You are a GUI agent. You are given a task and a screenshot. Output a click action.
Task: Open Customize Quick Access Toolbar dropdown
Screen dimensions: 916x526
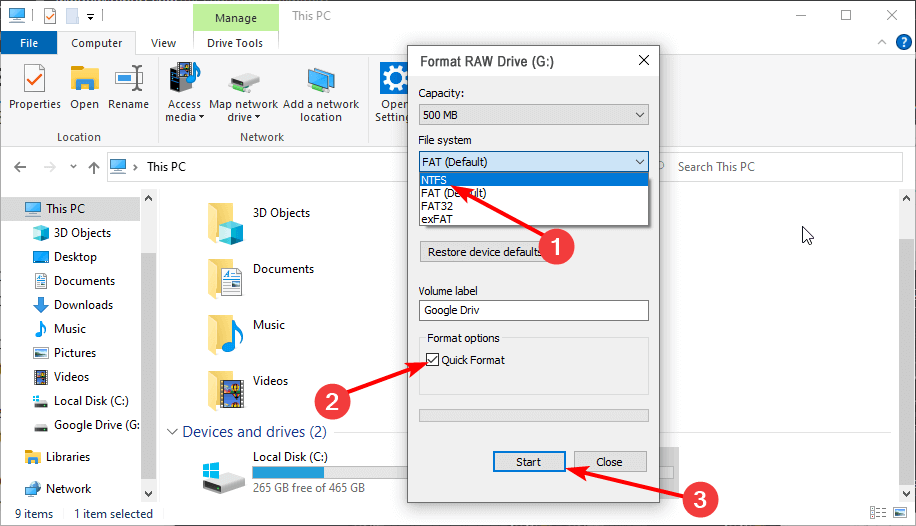pos(91,17)
